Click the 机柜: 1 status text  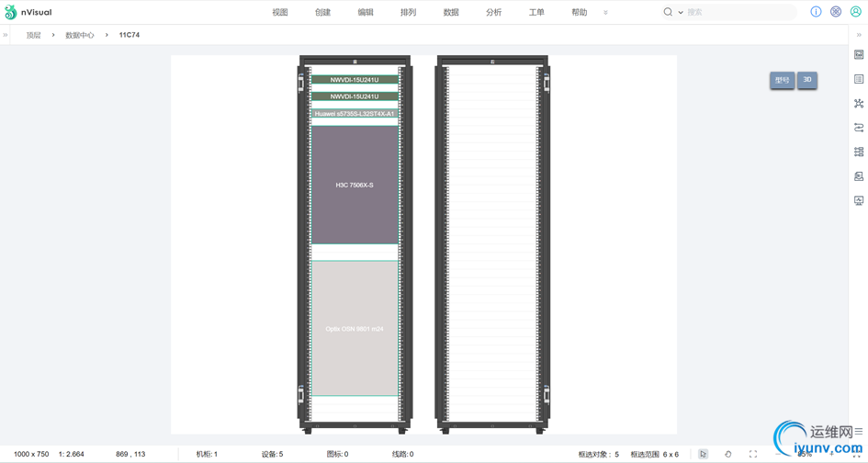coord(207,454)
